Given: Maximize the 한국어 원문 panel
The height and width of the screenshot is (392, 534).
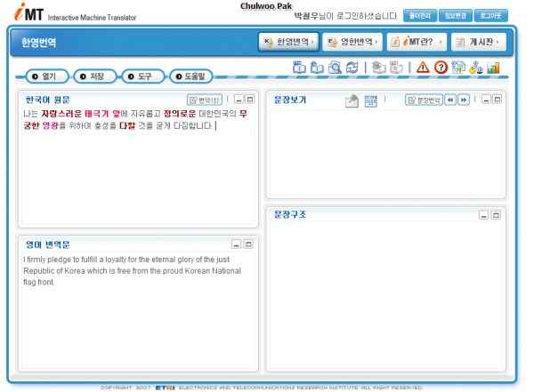Looking at the screenshot, I should coord(250,100).
